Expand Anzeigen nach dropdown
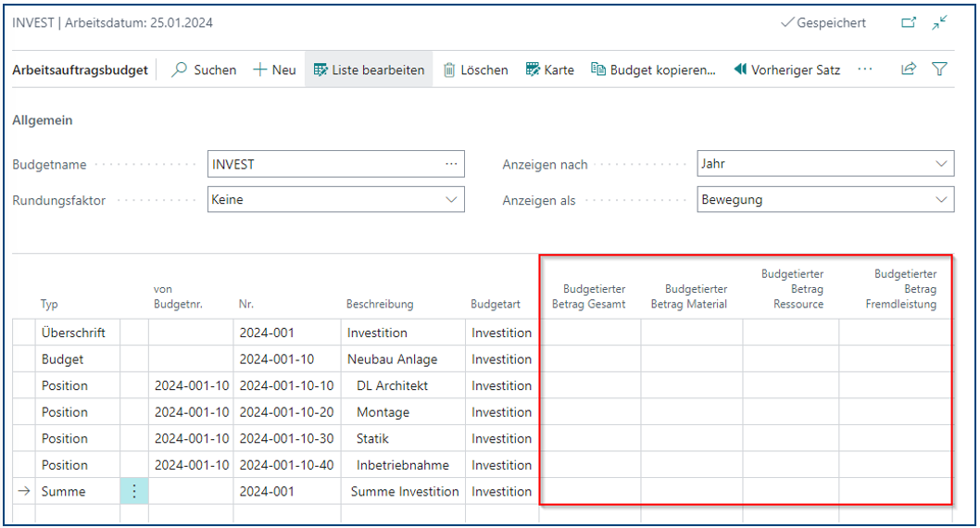Screen dimensions: 980x528 click(x=941, y=164)
